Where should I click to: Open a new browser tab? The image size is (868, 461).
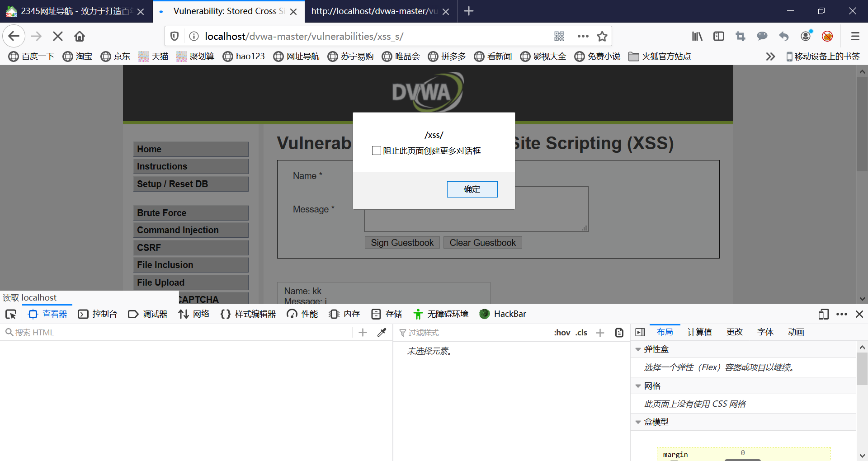point(469,11)
